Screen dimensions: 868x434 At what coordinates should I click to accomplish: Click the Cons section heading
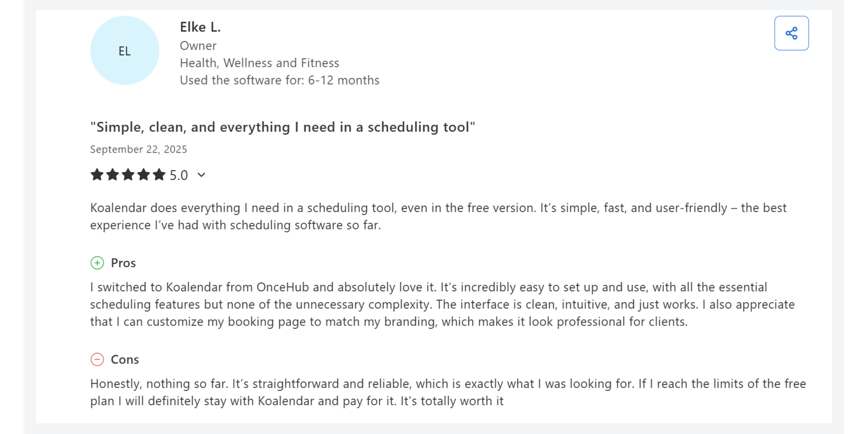click(x=125, y=359)
